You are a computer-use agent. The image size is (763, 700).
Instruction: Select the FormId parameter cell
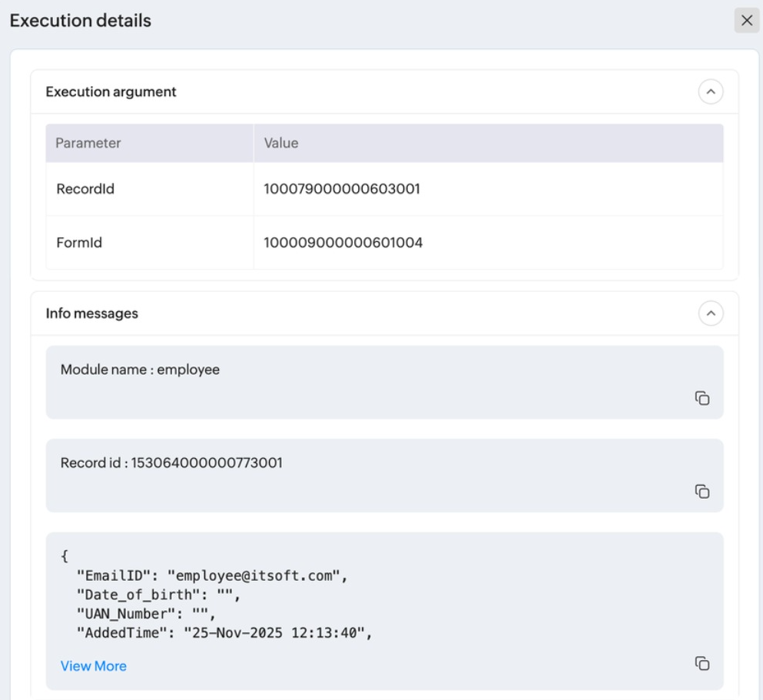(79, 243)
